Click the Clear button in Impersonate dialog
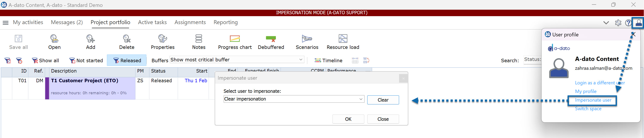The width and height of the screenshot is (644, 138). point(383,100)
